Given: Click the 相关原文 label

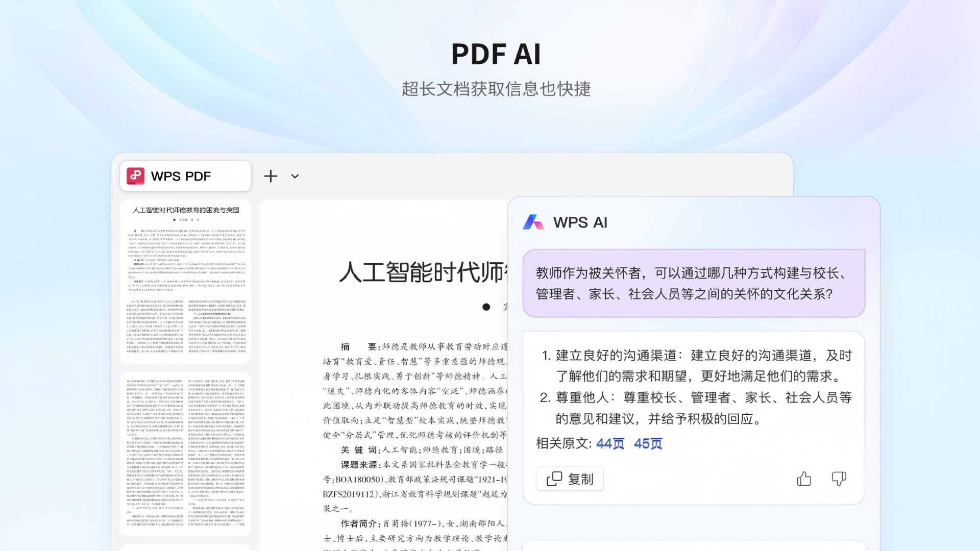Looking at the screenshot, I should [563, 443].
